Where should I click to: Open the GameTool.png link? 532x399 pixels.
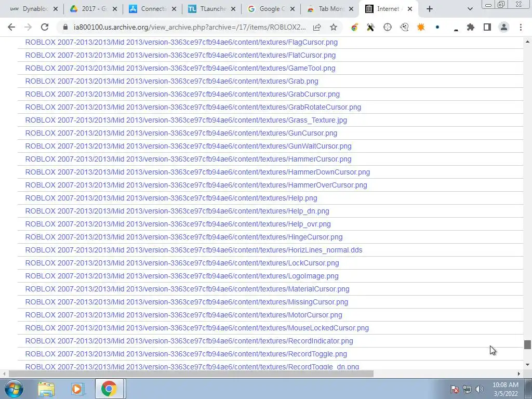pos(180,68)
